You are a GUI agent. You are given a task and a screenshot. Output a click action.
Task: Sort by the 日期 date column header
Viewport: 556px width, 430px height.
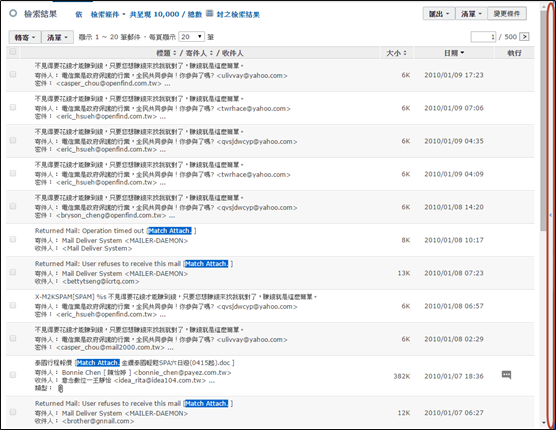point(454,53)
